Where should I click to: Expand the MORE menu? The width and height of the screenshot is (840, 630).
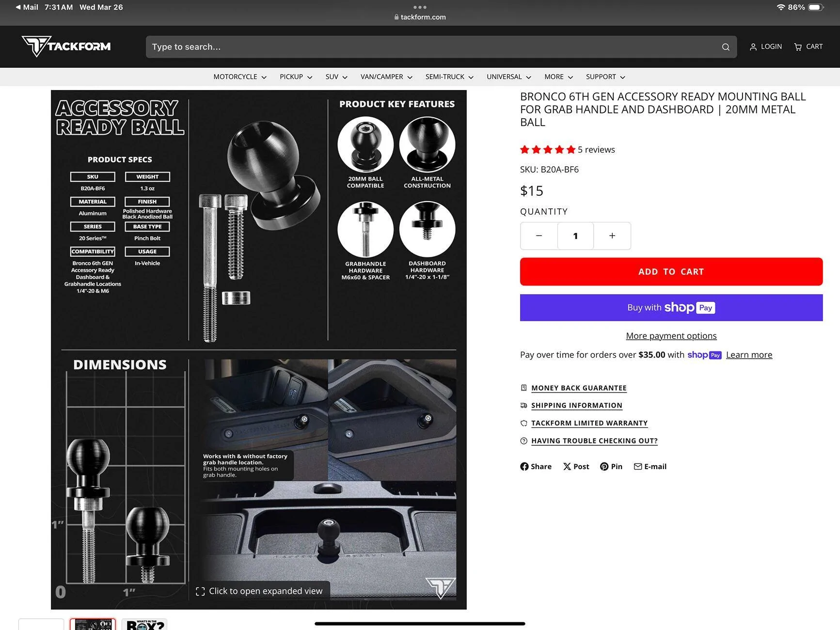click(x=558, y=77)
